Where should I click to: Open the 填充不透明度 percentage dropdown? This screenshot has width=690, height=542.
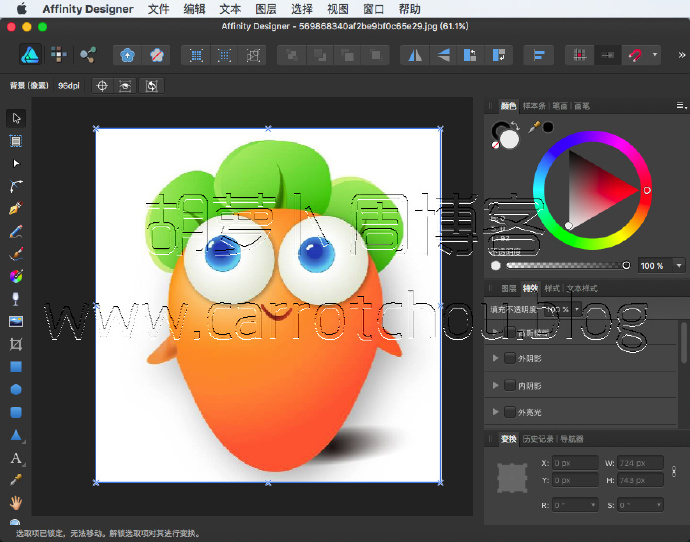pyautogui.click(x=576, y=309)
